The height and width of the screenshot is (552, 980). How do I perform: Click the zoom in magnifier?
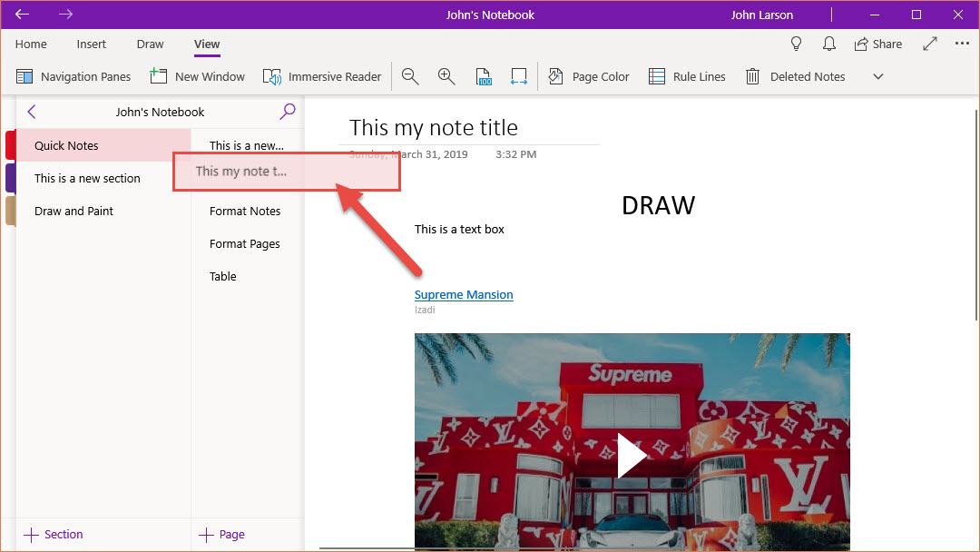446,77
